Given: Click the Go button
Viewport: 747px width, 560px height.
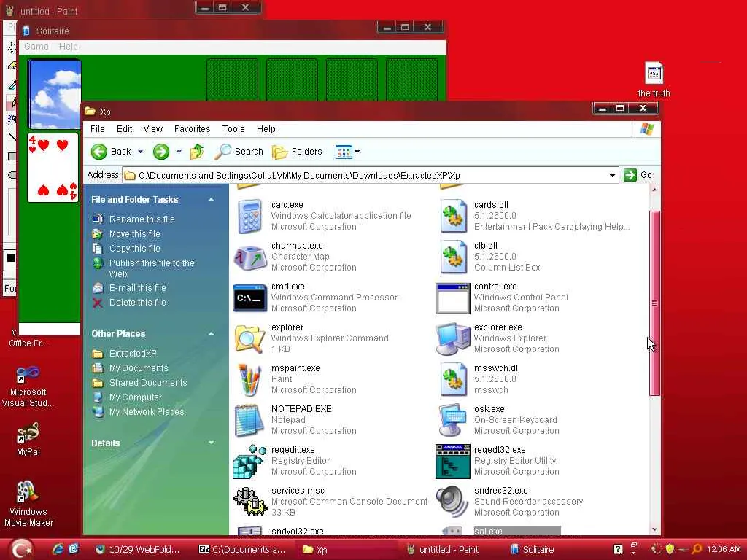Looking at the screenshot, I should (638, 175).
